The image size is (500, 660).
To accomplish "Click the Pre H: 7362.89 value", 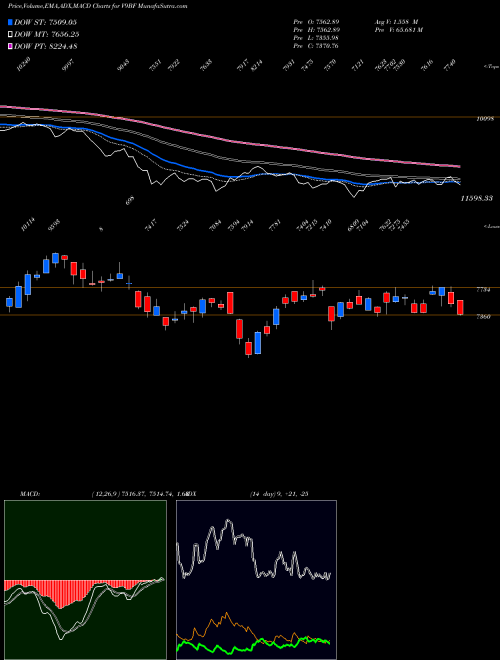I will click(316, 30).
